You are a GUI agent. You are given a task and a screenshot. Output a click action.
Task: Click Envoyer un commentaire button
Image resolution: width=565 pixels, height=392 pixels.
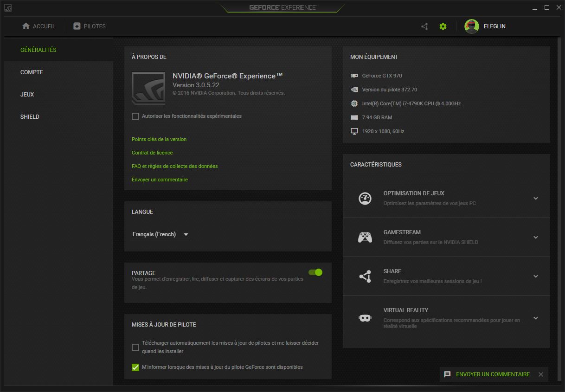pos(493,374)
